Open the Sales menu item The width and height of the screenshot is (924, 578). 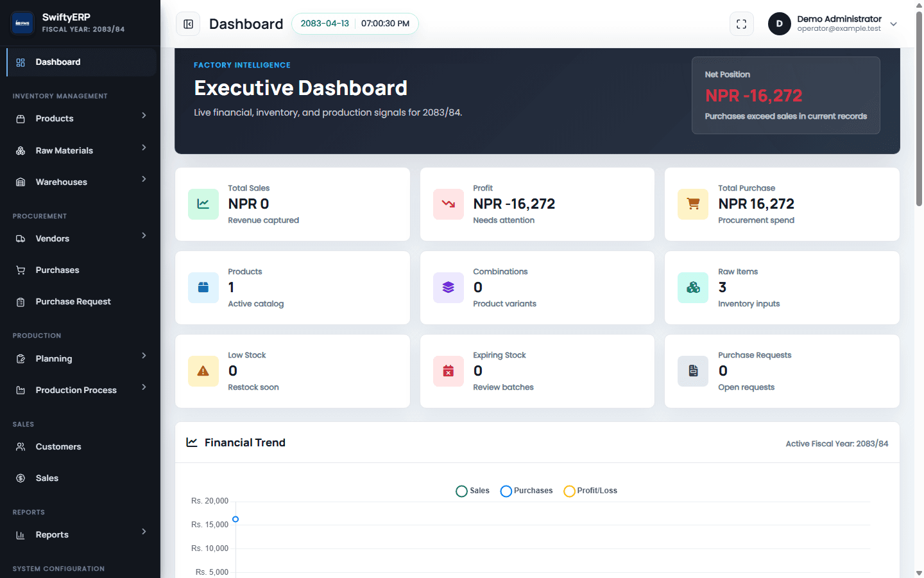pyautogui.click(x=81, y=478)
